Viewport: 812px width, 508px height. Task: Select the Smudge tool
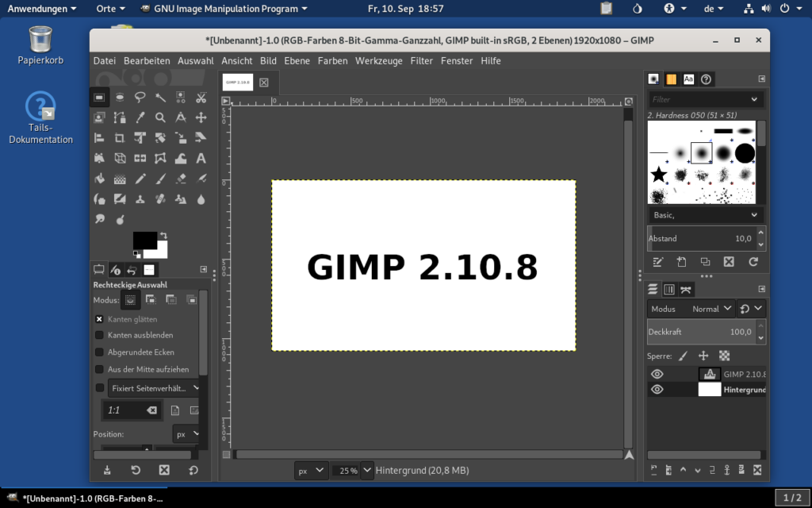pos(99,219)
